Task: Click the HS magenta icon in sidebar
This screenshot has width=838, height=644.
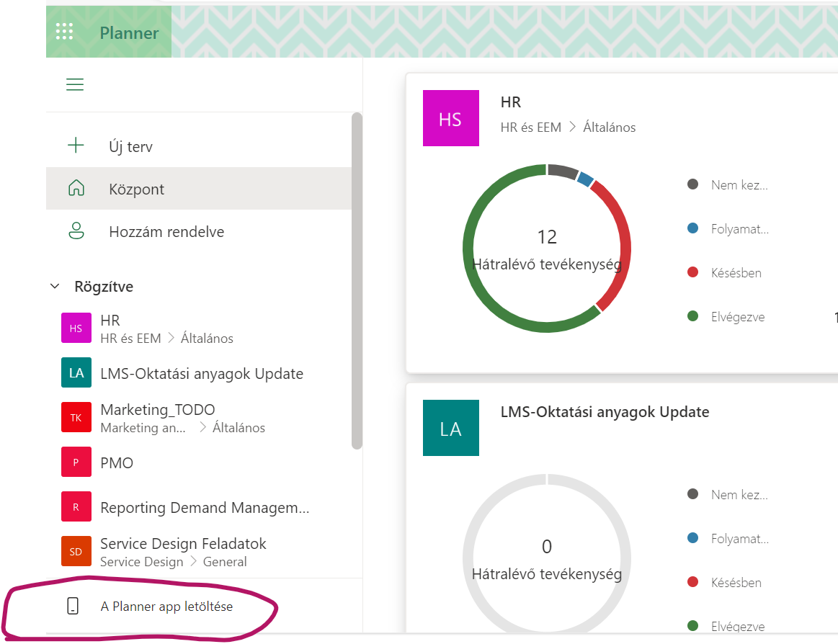Action: 76,328
